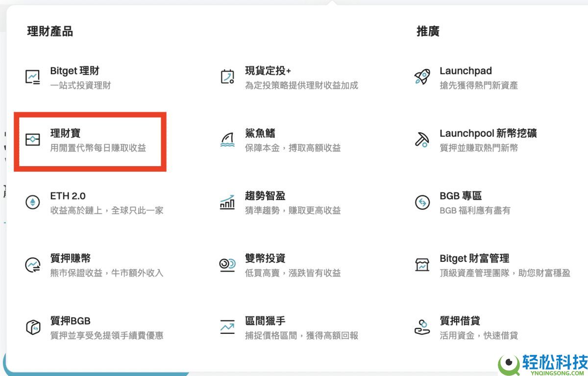Click the Launchpool 新幣挖礦 pickaxe icon

tap(422, 140)
